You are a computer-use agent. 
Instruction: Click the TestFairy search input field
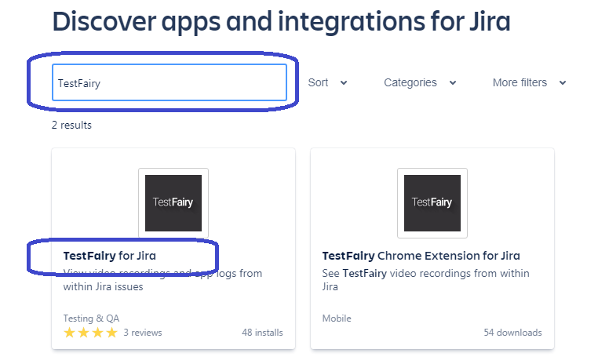pyautogui.click(x=169, y=82)
